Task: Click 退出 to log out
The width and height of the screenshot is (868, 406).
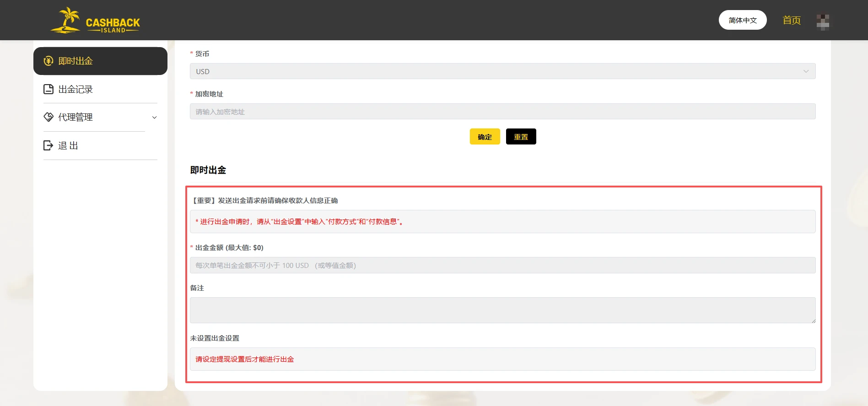Action: 68,145
